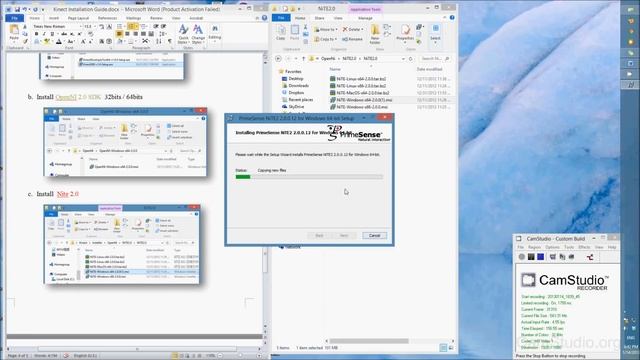
Task: Open Change Styles dropdown in Word
Action: [198, 34]
